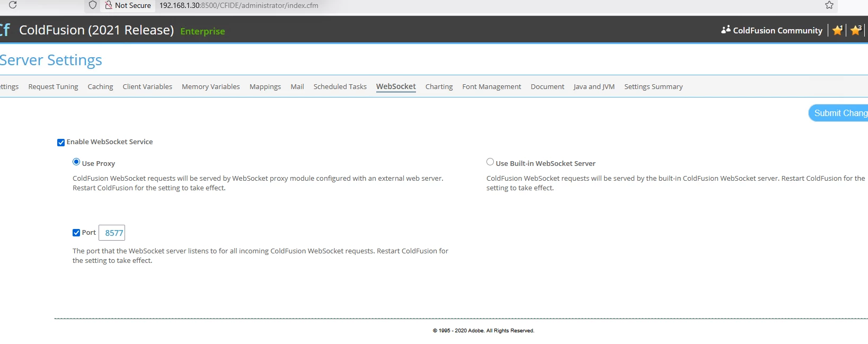This screenshot has height=344, width=868.
Task: Toggle the Port checkbox
Action: click(76, 233)
